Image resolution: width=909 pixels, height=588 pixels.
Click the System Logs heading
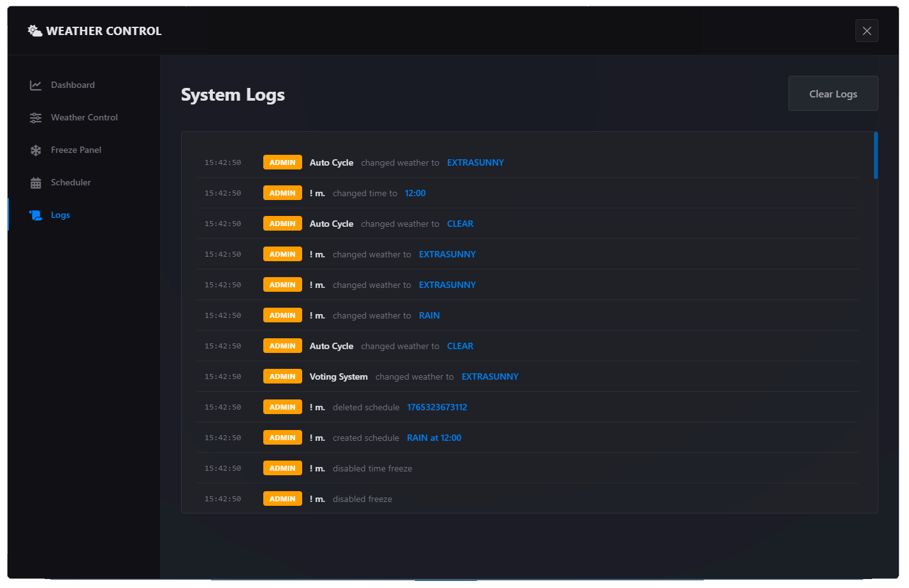[233, 94]
